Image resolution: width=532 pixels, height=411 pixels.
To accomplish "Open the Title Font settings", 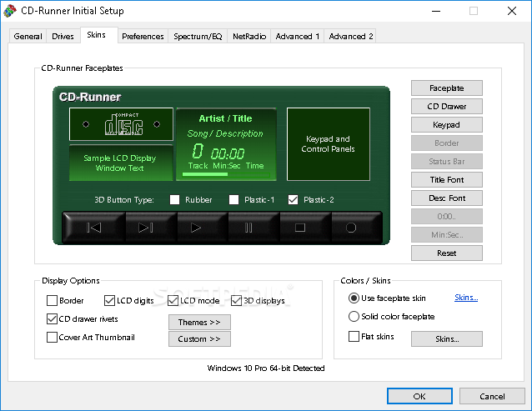I will (447, 180).
